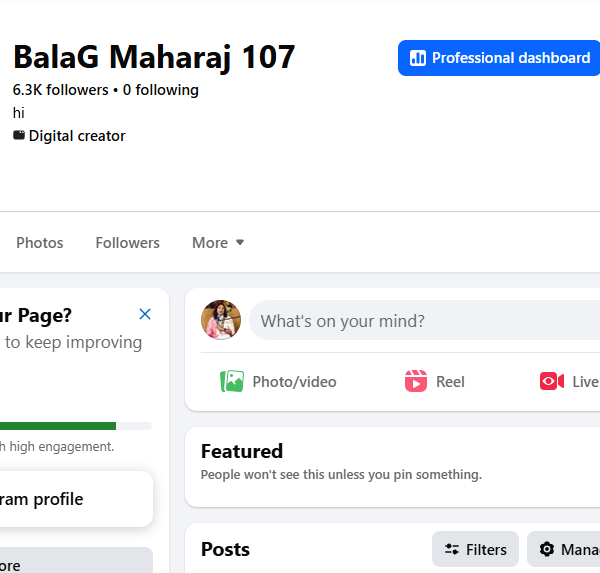Image resolution: width=600 pixels, height=573 pixels.
Task: Open post Filters
Action: (x=475, y=549)
